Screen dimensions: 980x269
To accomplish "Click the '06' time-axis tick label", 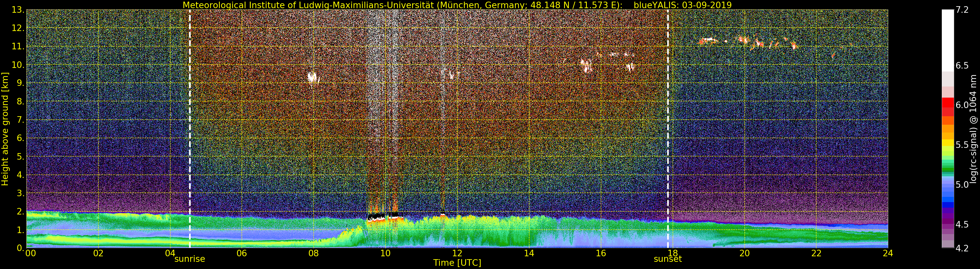I will point(242,253).
